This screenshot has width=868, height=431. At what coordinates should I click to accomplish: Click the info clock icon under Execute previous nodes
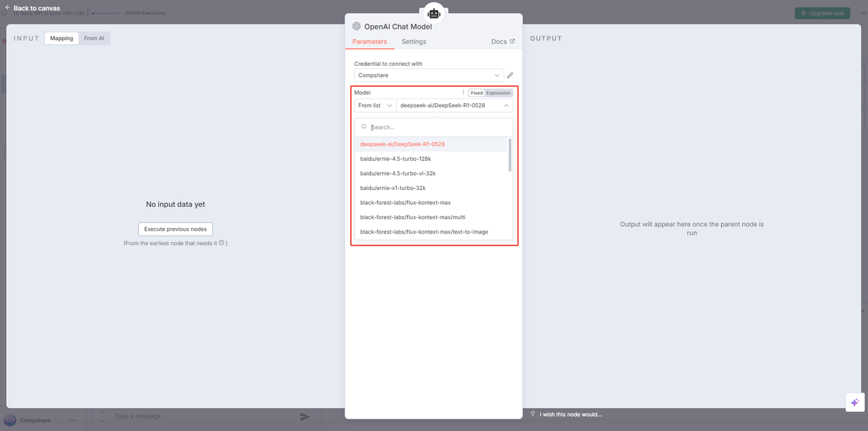[x=222, y=242]
